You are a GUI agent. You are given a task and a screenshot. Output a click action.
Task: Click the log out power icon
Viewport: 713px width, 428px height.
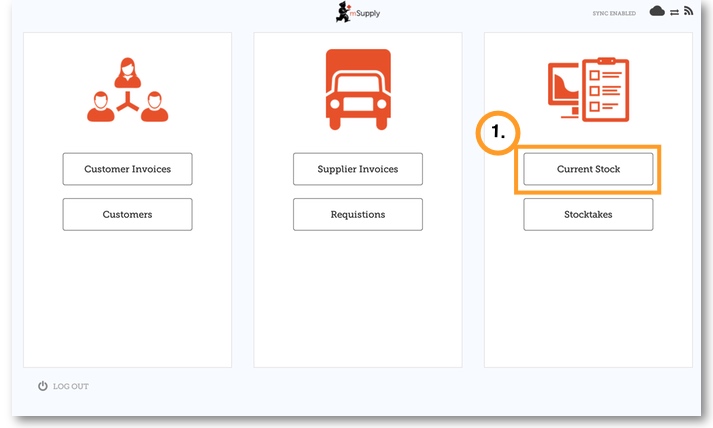pyautogui.click(x=43, y=386)
